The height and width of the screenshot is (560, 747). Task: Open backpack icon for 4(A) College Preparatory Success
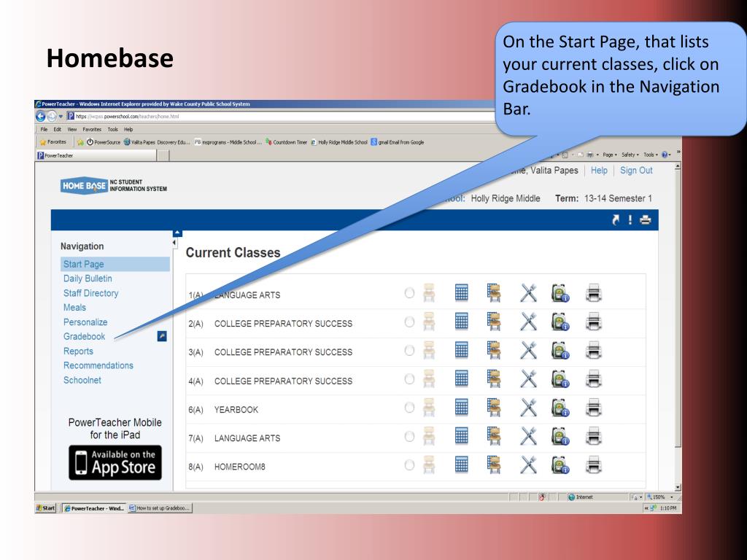(560, 379)
